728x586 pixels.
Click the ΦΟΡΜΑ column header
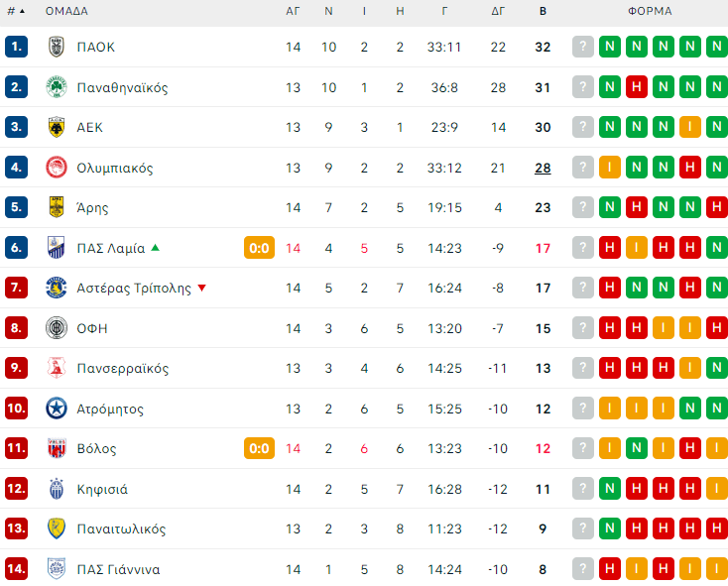[x=650, y=12]
